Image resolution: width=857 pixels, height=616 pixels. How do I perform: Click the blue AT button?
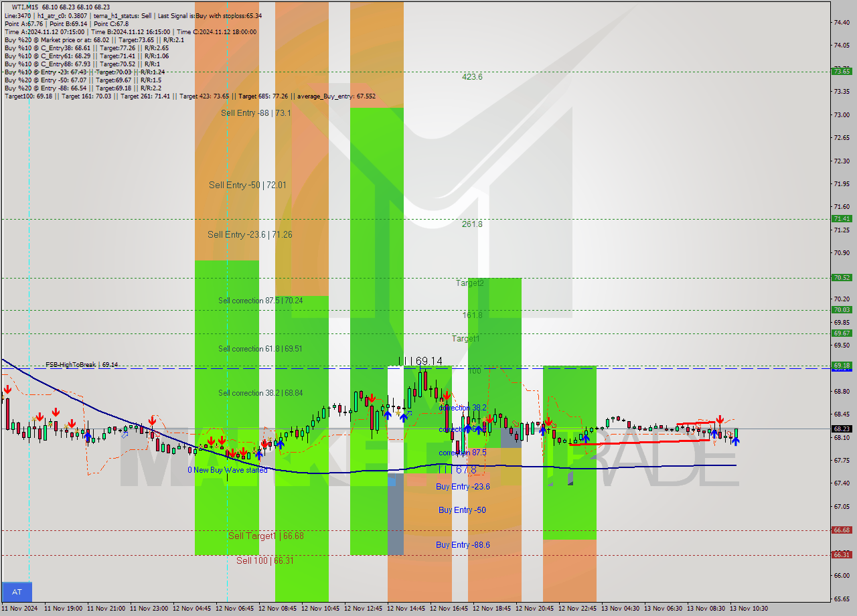point(17,592)
